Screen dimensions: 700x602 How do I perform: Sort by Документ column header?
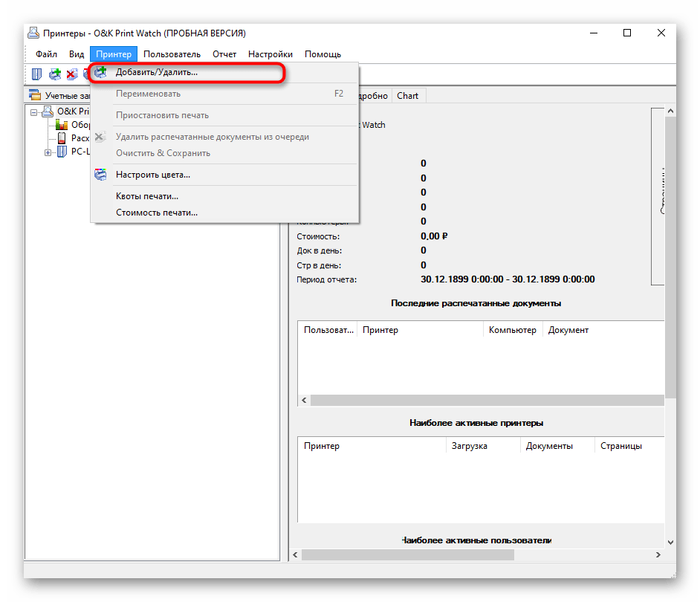[x=603, y=330]
